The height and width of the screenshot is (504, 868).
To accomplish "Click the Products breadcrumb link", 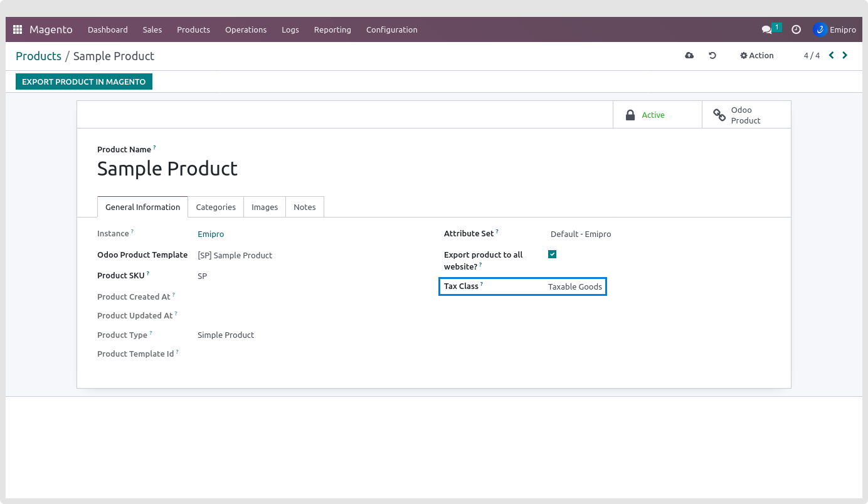I will 38,56.
